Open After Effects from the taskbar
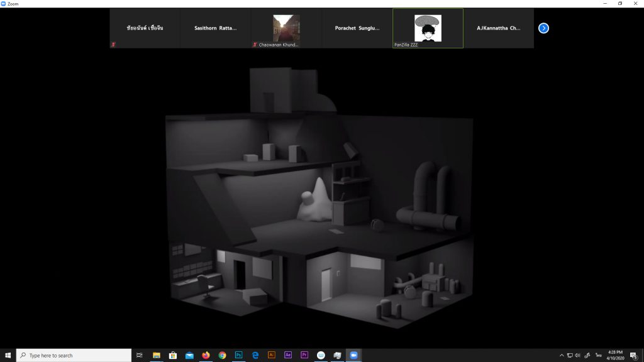The width and height of the screenshot is (644, 362). pos(288,355)
